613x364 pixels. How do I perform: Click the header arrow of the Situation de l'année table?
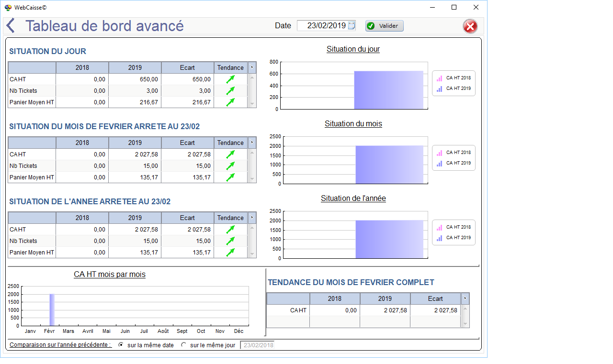252,218
